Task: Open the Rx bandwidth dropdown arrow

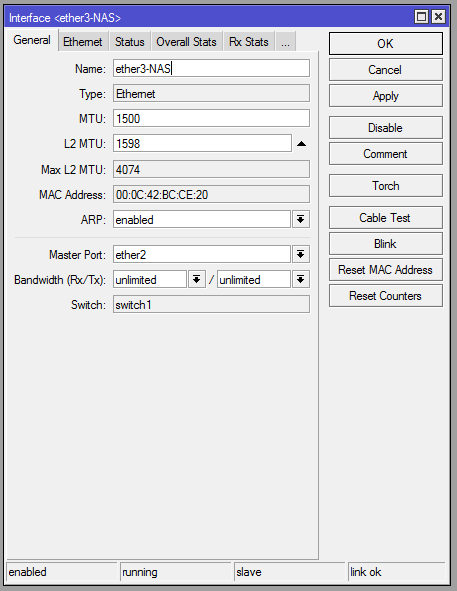Action: 196,279
